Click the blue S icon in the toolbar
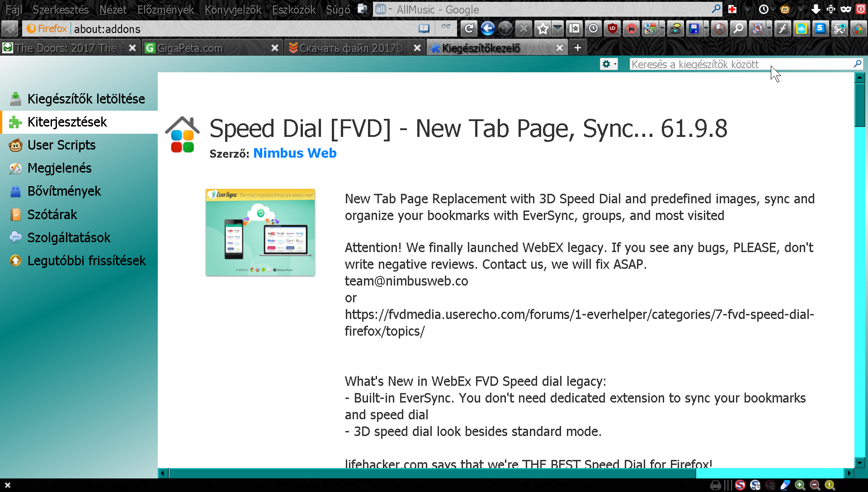This screenshot has width=868, height=492. coord(820,29)
